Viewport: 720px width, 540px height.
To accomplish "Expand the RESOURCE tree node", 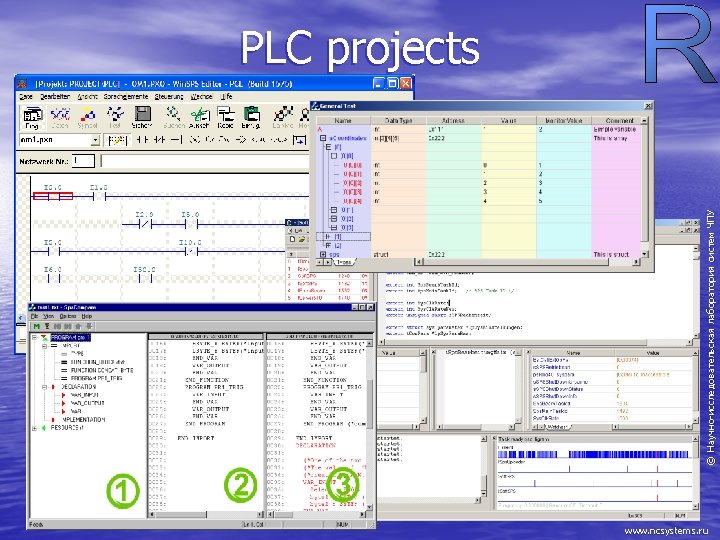I will 35,428.
